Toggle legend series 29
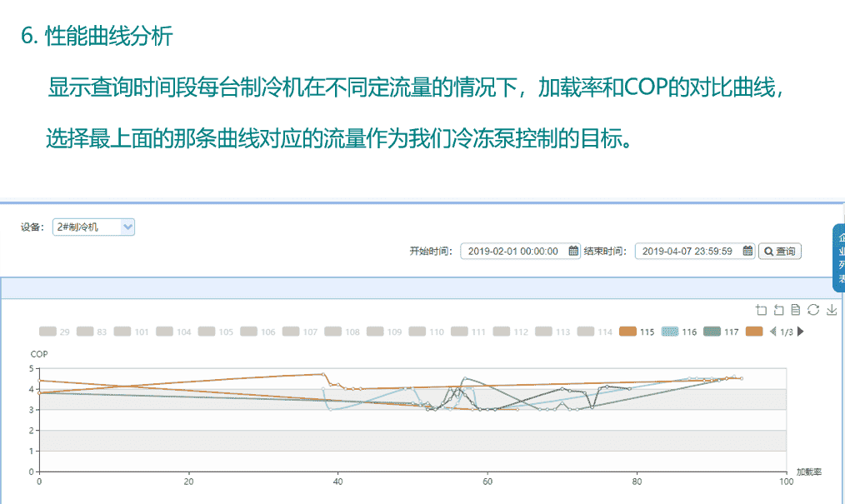The width and height of the screenshot is (845, 504). (54, 332)
